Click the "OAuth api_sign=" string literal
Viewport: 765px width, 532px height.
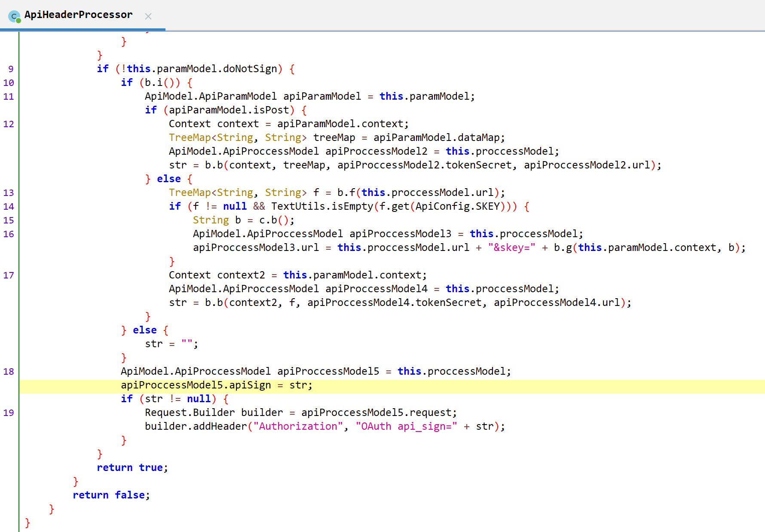pos(406,426)
